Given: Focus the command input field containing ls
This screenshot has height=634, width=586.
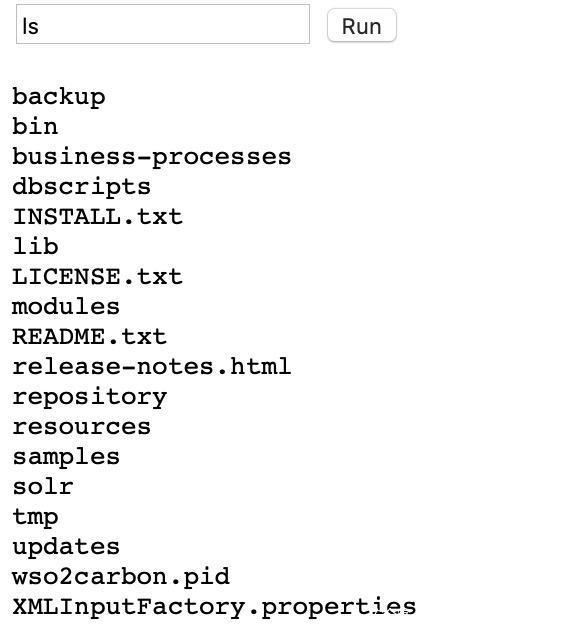Looking at the screenshot, I should [x=163, y=24].
